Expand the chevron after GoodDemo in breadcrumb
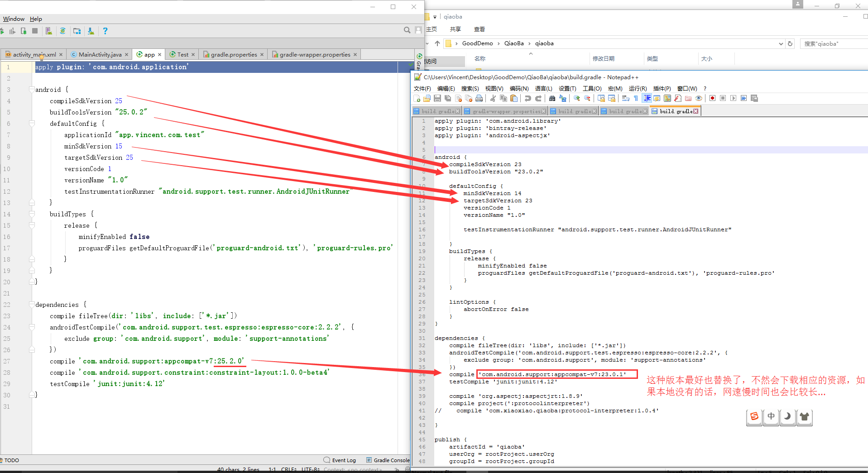Viewport: 868px width, 473px height. point(499,43)
